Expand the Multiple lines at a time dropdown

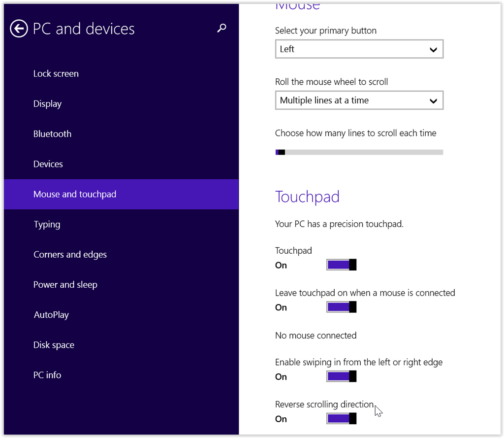359,101
